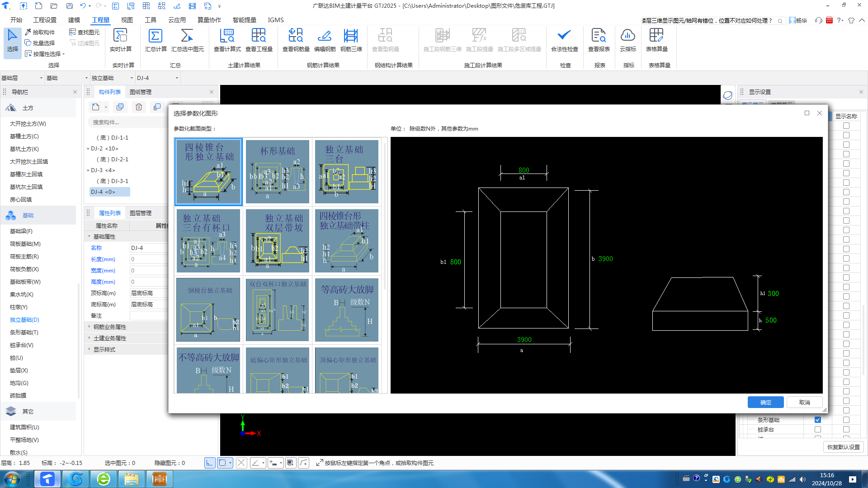Check the 桩承台 display checkbox

click(817, 429)
